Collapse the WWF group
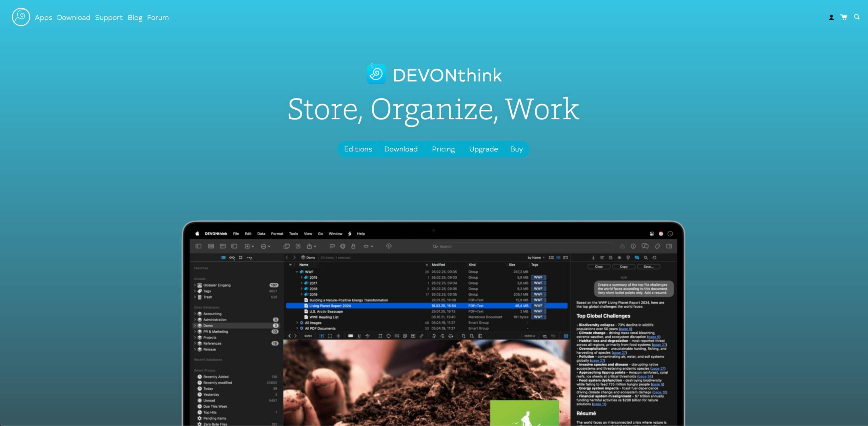 point(297,272)
